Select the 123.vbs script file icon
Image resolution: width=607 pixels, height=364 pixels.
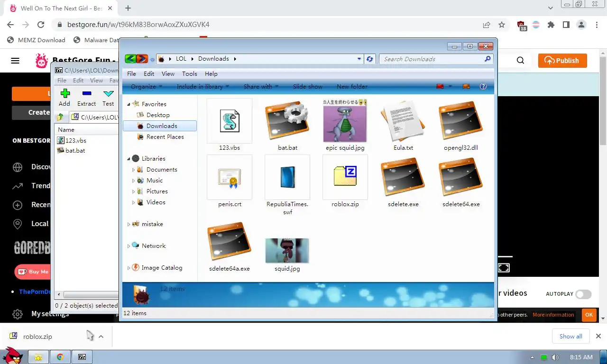pos(230,120)
